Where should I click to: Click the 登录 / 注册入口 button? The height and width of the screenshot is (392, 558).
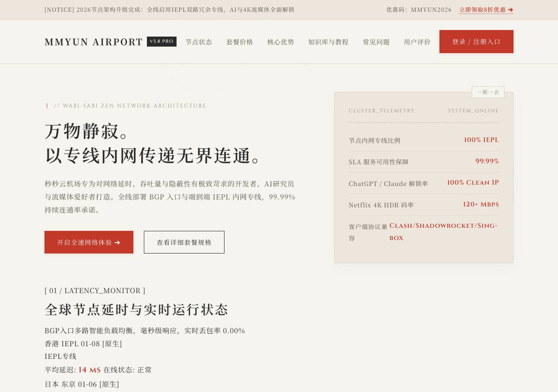point(476,42)
